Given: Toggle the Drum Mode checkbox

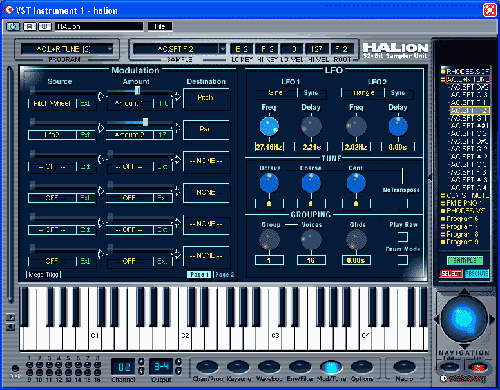Looking at the screenshot, I should (403, 260).
